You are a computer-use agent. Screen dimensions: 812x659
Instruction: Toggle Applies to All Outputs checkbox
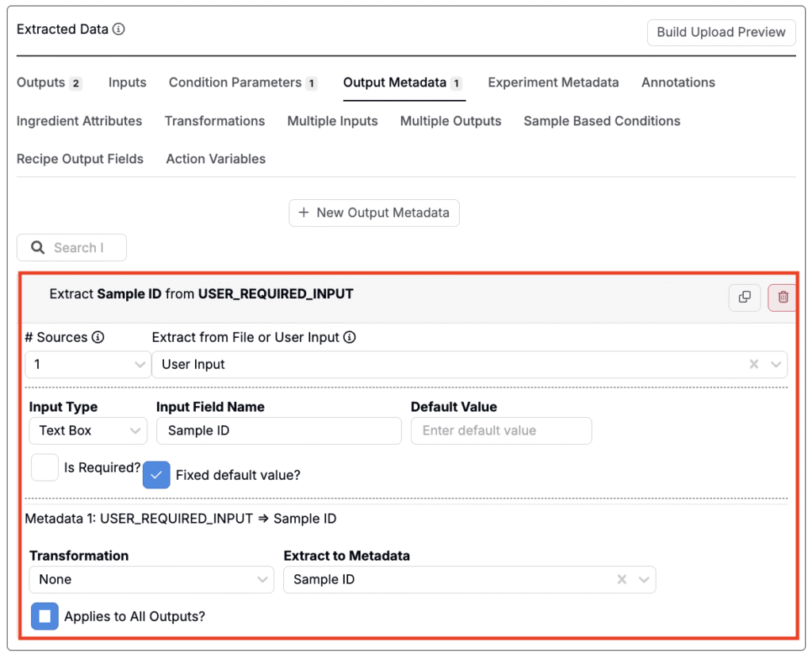(x=44, y=616)
